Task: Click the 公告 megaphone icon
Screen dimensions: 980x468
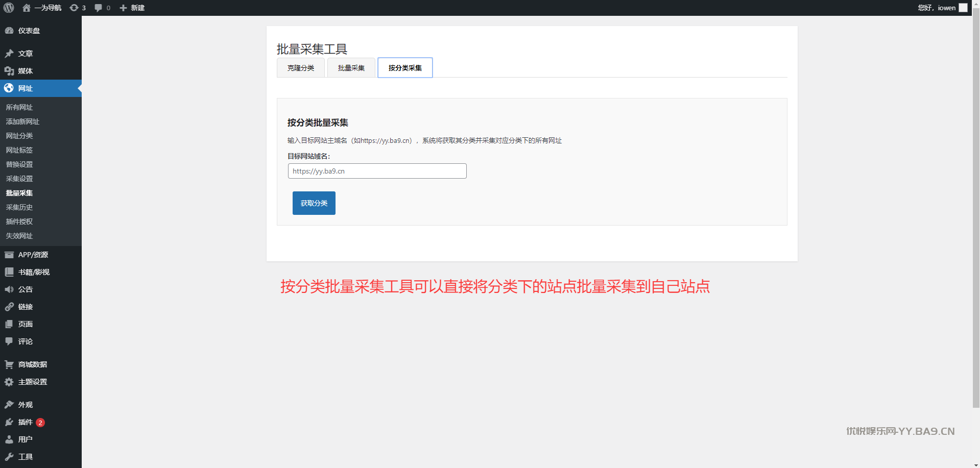Action: [x=9, y=289]
